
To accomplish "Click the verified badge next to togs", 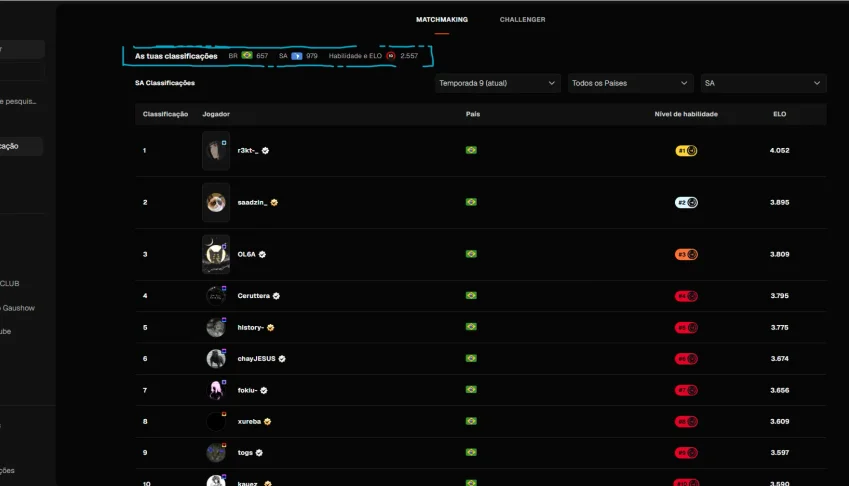I will click(x=259, y=453).
